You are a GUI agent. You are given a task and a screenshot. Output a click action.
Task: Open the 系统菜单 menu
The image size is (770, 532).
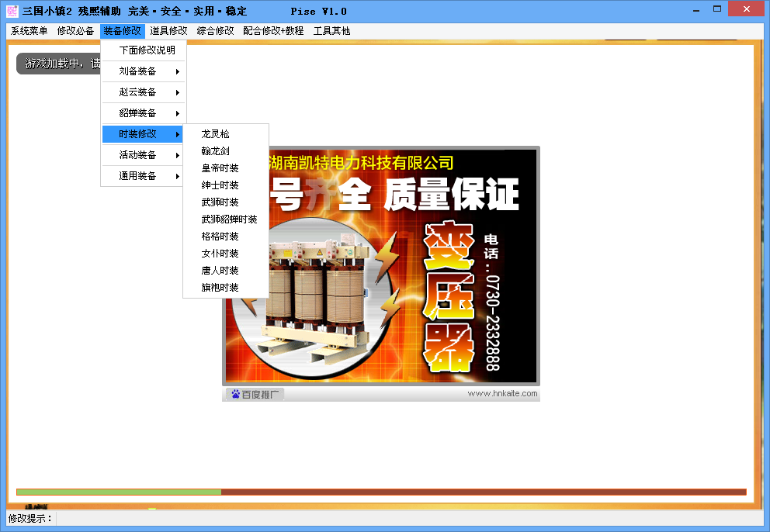pos(29,31)
